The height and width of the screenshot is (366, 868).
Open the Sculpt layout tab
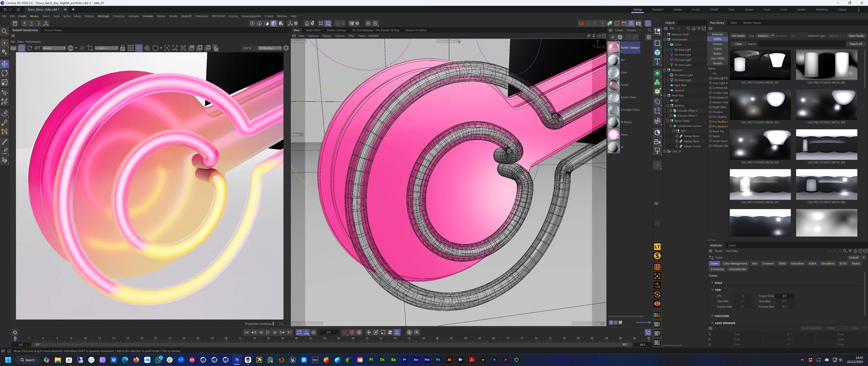click(696, 10)
